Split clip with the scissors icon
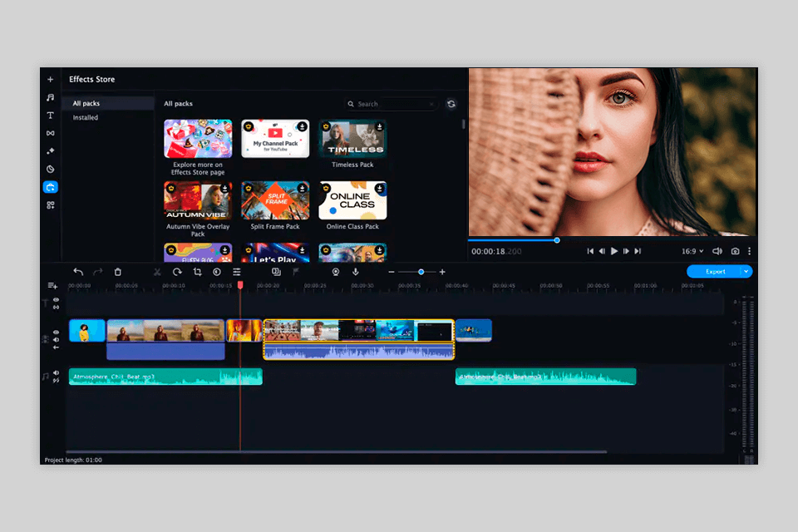Screen dimensions: 798x532 click(157, 272)
